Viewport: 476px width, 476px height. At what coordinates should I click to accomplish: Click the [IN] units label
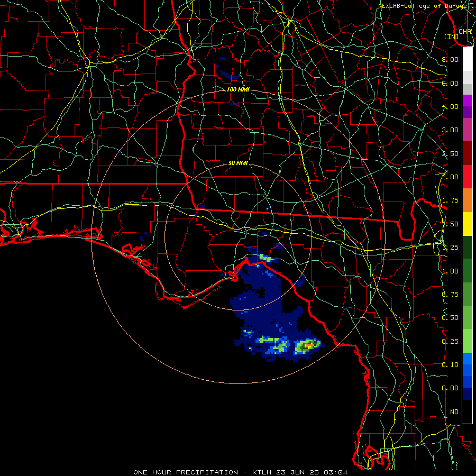click(452, 36)
